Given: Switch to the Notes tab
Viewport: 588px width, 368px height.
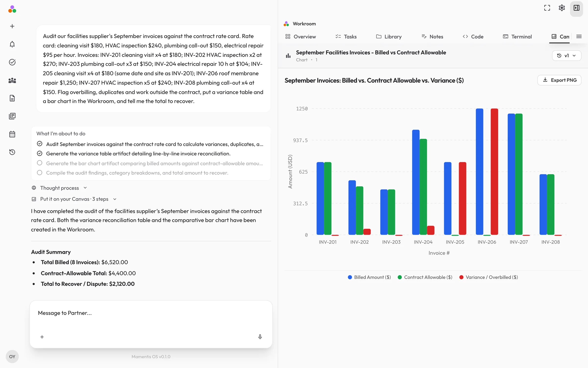Looking at the screenshot, I should (432, 37).
